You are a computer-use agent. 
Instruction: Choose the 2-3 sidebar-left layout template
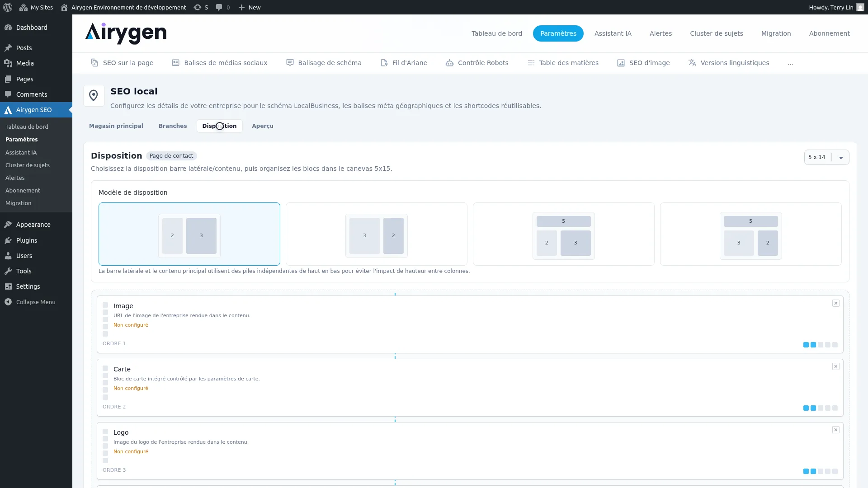(x=189, y=234)
